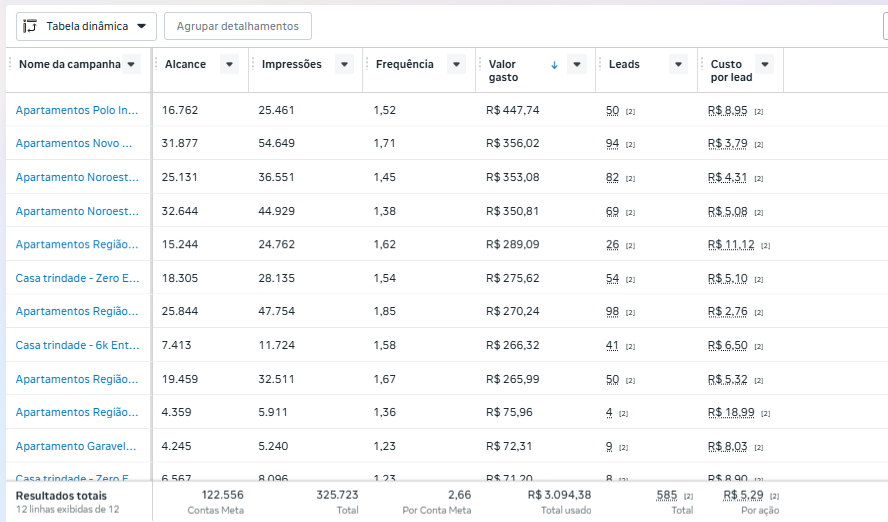The image size is (888, 522).
Task: Click the cost per lead R$ 8,95
Action: 728,110
